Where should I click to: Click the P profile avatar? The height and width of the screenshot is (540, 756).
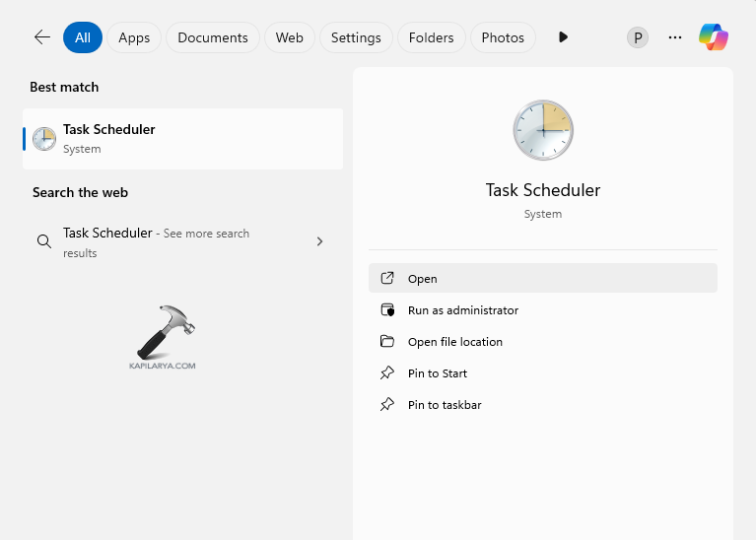638,37
